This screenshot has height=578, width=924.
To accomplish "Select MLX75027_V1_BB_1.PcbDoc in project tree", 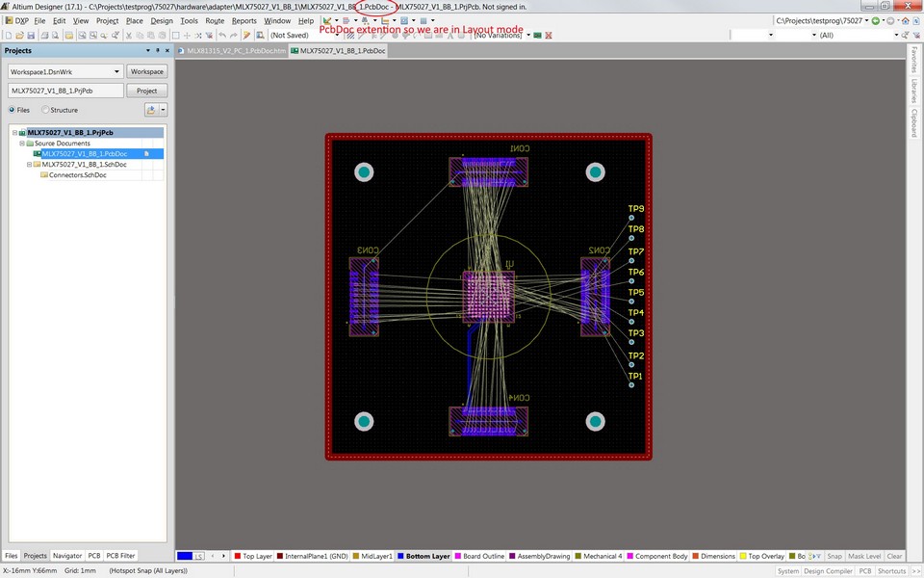I will [x=85, y=154].
